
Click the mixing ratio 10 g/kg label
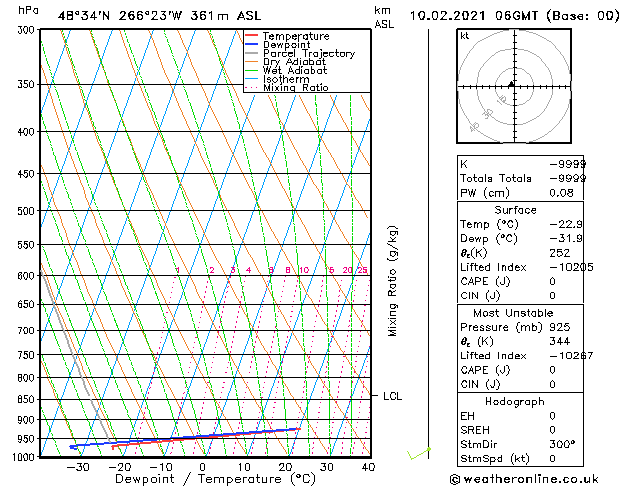pyautogui.click(x=304, y=270)
